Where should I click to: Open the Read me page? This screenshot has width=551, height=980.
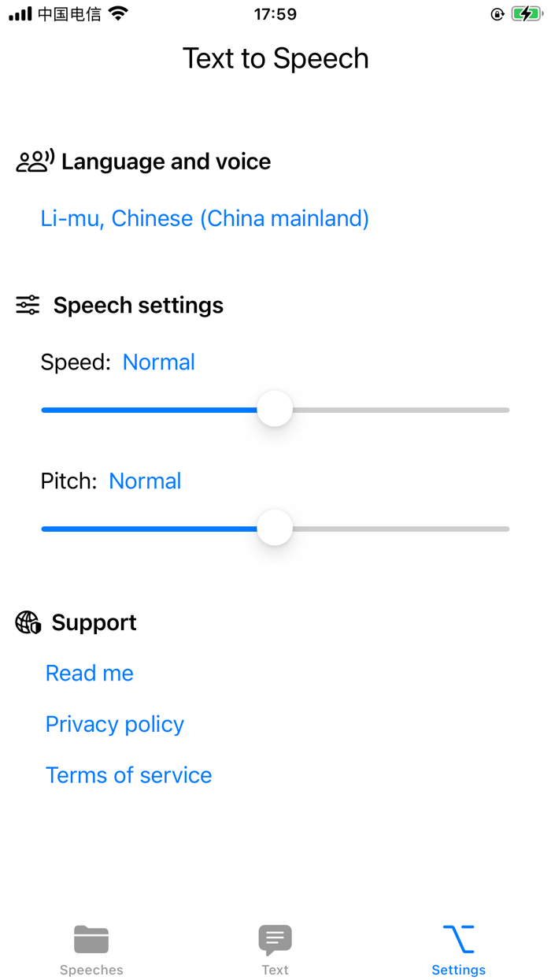pos(89,673)
